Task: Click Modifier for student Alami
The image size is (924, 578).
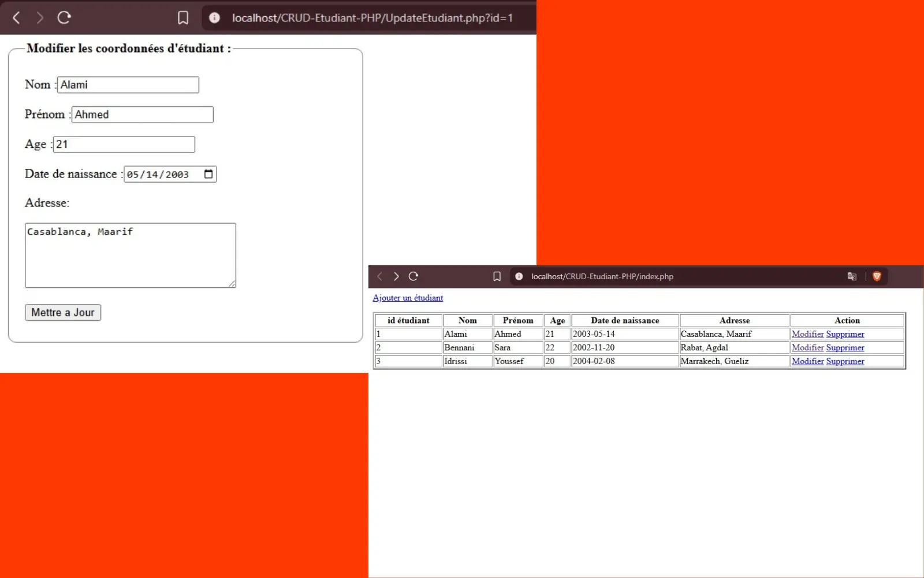Action: tap(807, 334)
